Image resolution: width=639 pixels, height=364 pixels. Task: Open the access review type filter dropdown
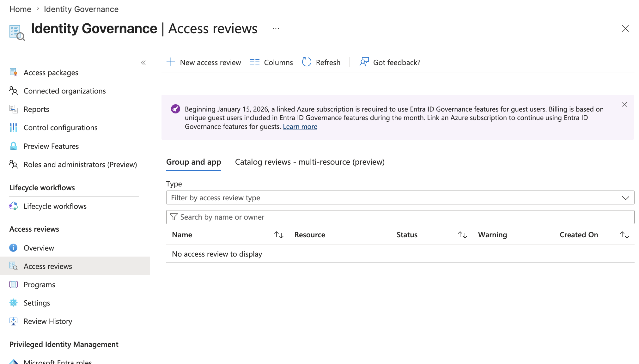click(x=400, y=197)
